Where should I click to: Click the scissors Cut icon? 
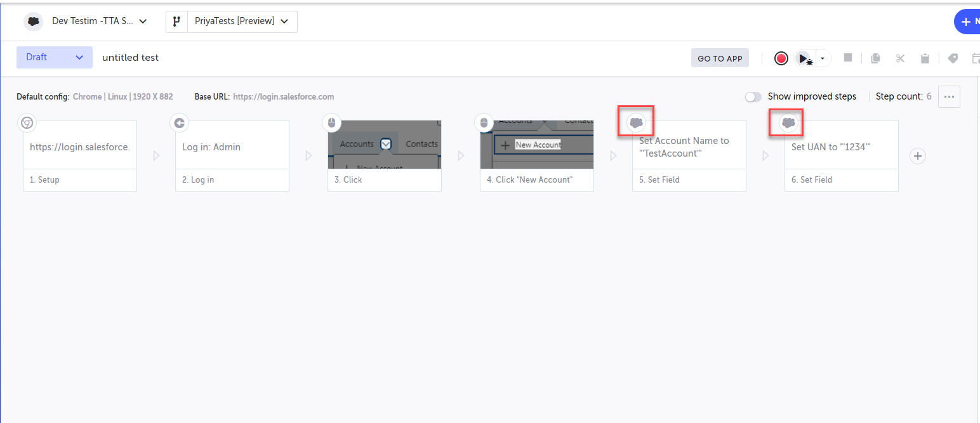pyautogui.click(x=900, y=58)
